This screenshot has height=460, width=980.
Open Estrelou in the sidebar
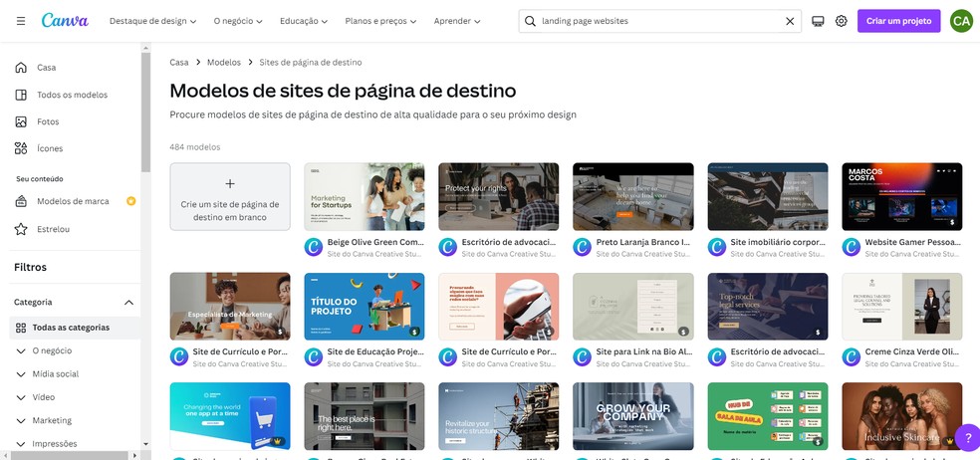point(53,229)
